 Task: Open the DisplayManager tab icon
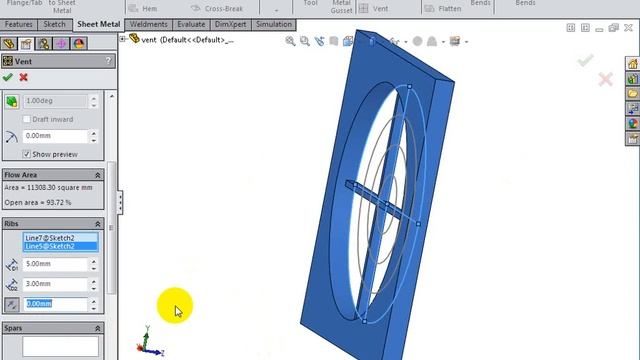79,43
